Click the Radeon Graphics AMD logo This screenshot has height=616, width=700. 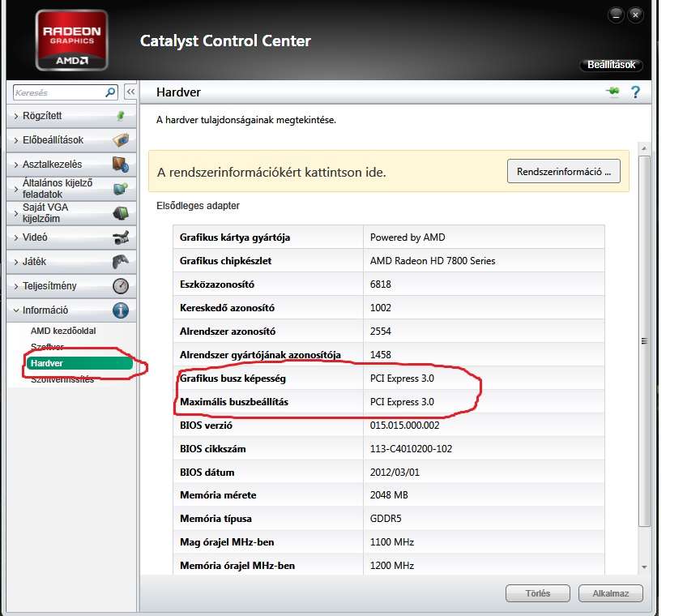pyautogui.click(x=72, y=41)
